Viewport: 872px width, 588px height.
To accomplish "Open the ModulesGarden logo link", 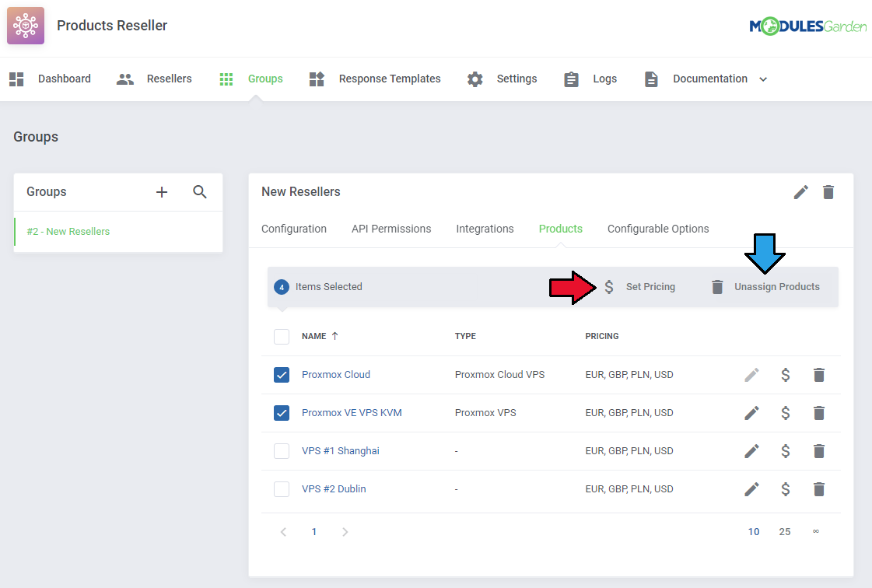I will coord(807,26).
